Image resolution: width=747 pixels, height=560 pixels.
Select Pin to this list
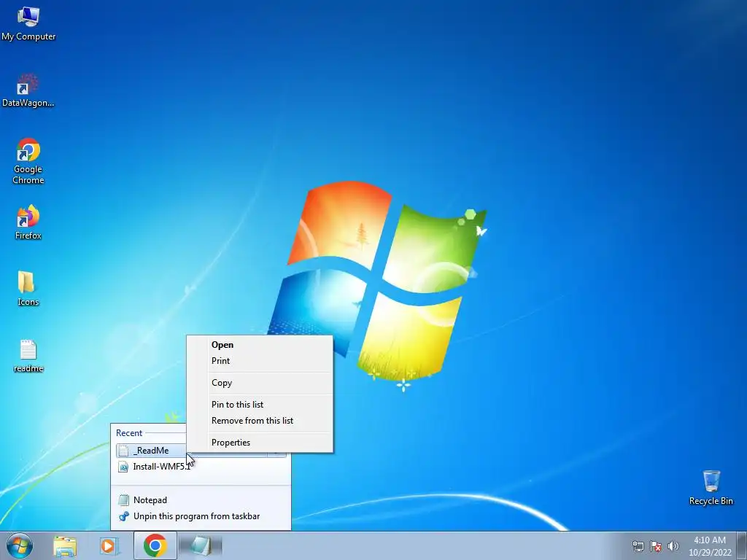pos(260,405)
